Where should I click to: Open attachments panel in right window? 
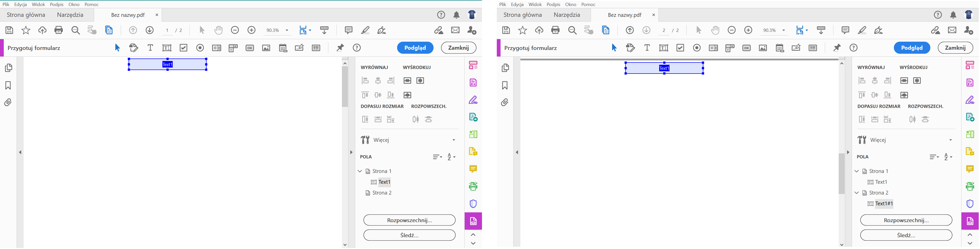[x=505, y=103]
